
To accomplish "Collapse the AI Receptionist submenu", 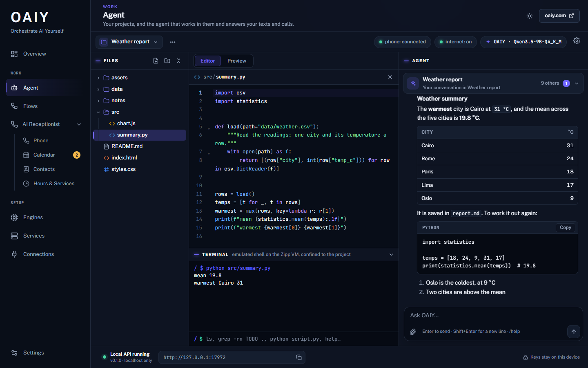I will [x=79, y=124].
